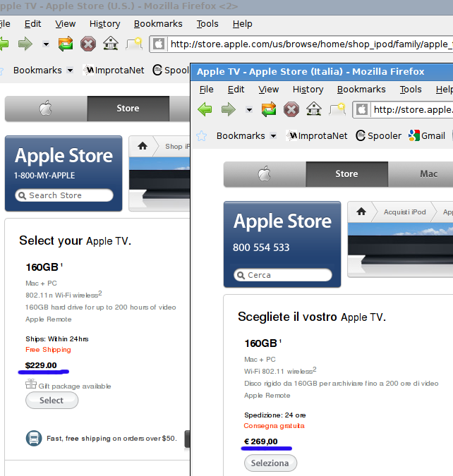This screenshot has height=476, width=453.
Task: Click Seleziona button
Action: tap(270, 463)
